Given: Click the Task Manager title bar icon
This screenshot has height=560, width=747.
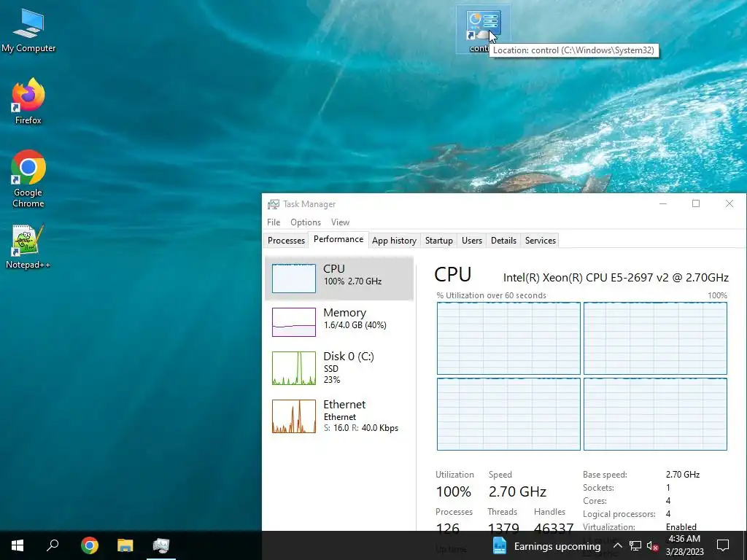Looking at the screenshot, I should [x=274, y=204].
